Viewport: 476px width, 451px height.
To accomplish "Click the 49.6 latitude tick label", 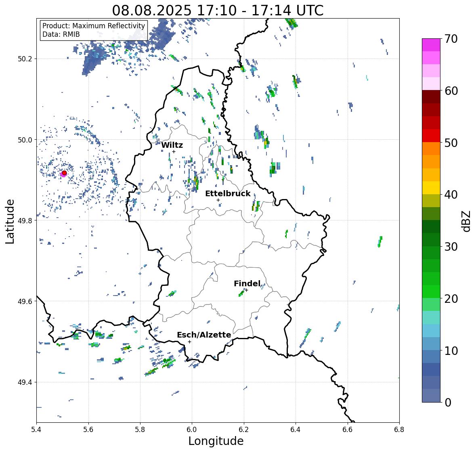I will click(x=25, y=301).
